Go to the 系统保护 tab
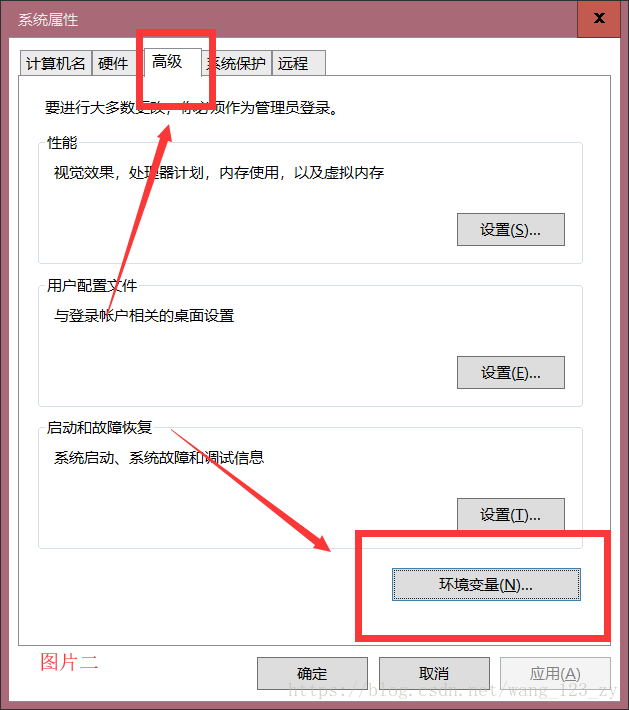The image size is (629, 710). click(236, 63)
